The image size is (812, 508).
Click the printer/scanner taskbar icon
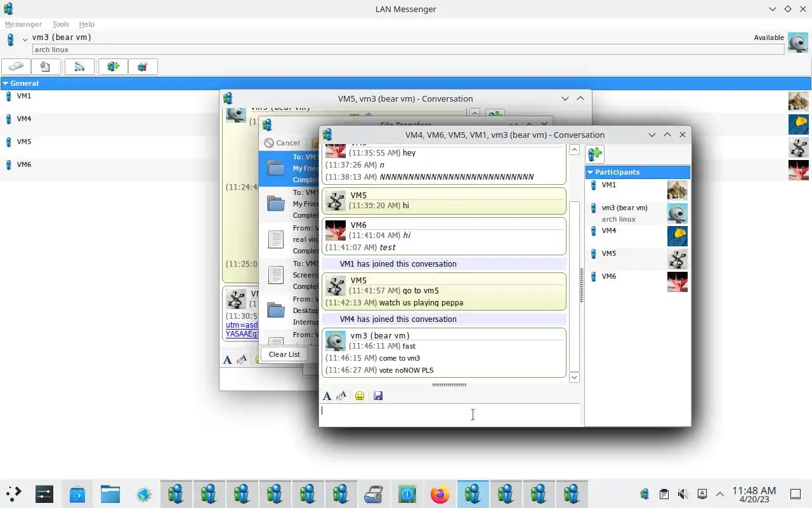click(374, 494)
